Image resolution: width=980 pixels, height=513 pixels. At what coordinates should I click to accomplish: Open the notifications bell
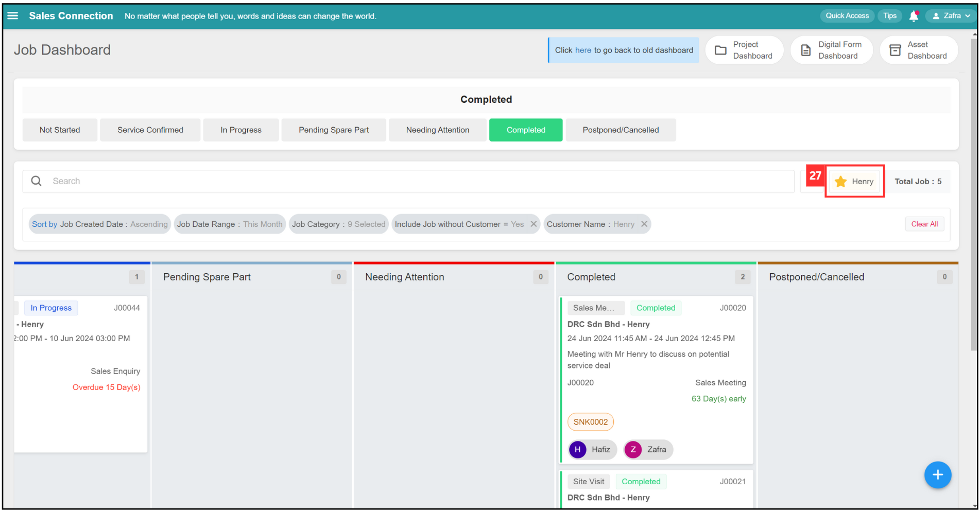(914, 16)
